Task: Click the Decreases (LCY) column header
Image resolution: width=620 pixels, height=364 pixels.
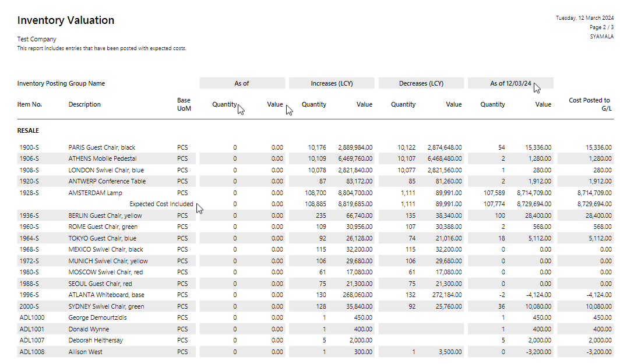Action: click(x=421, y=83)
